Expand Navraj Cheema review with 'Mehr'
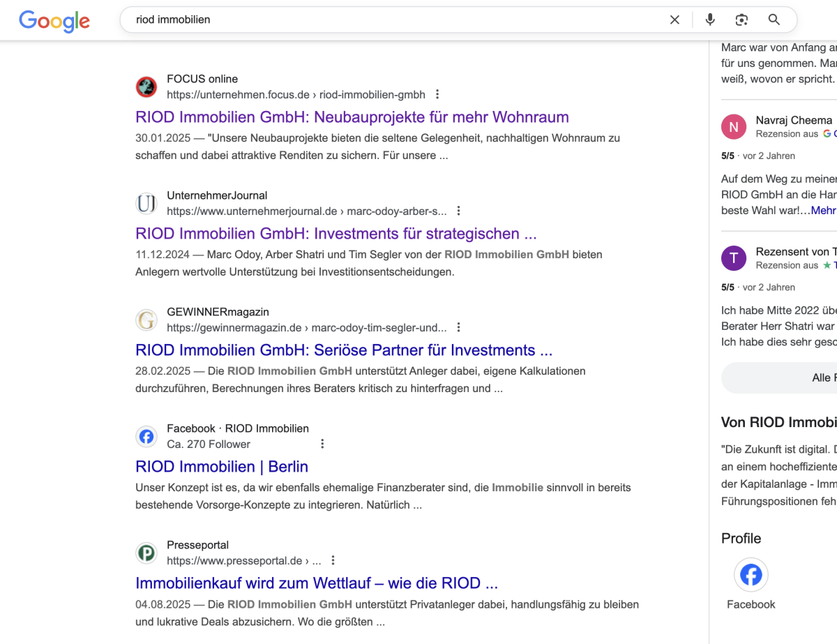837x644 pixels. pyautogui.click(x=823, y=210)
